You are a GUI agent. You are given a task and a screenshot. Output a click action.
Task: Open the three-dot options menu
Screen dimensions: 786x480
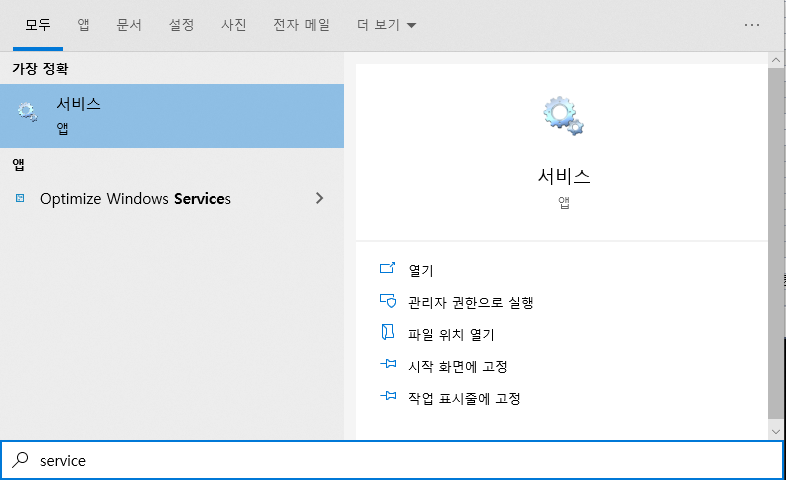[x=751, y=25]
